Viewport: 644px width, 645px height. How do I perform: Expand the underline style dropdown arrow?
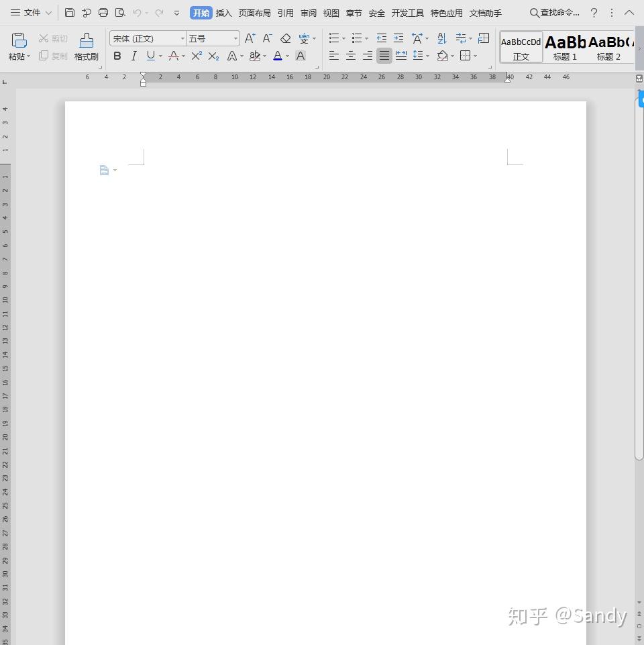click(159, 56)
